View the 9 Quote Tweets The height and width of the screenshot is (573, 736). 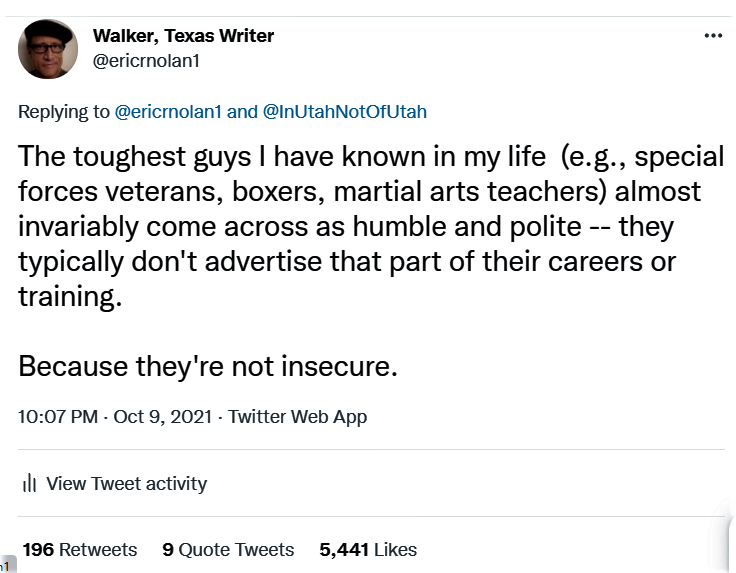pyautogui.click(x=228, y=550)
